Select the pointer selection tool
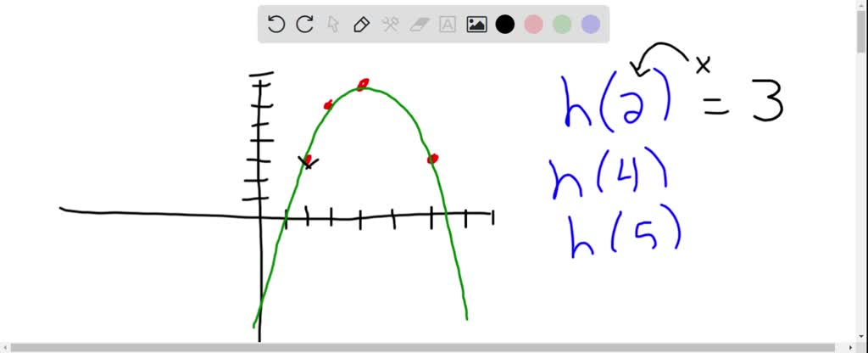 pos(333,25)
